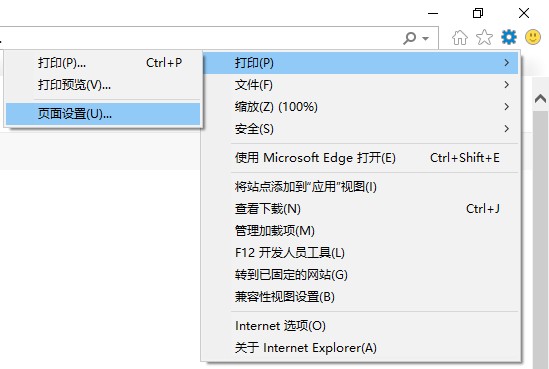The width and height of the screenshot is (549, 369).
Task: Launch F12 开发人员工具(L)
Action: pyautogui.click(x=374, y=253)
